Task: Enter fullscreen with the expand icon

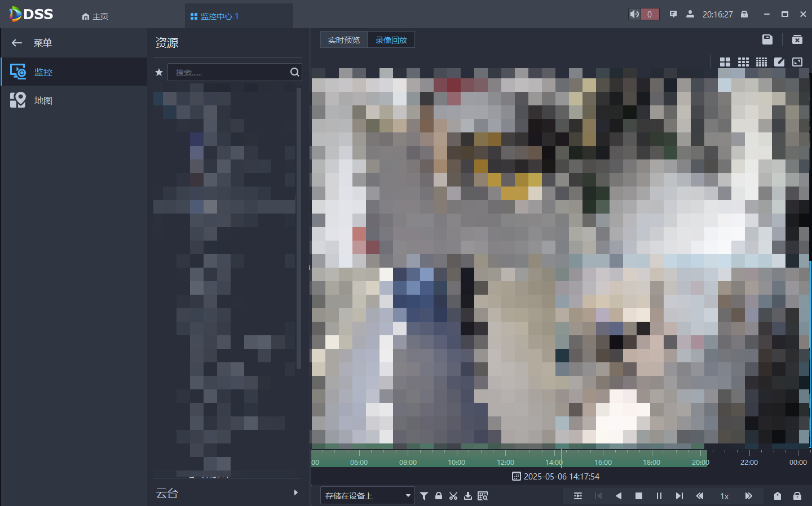Action: pyautogui.click(x=797, y=62)
